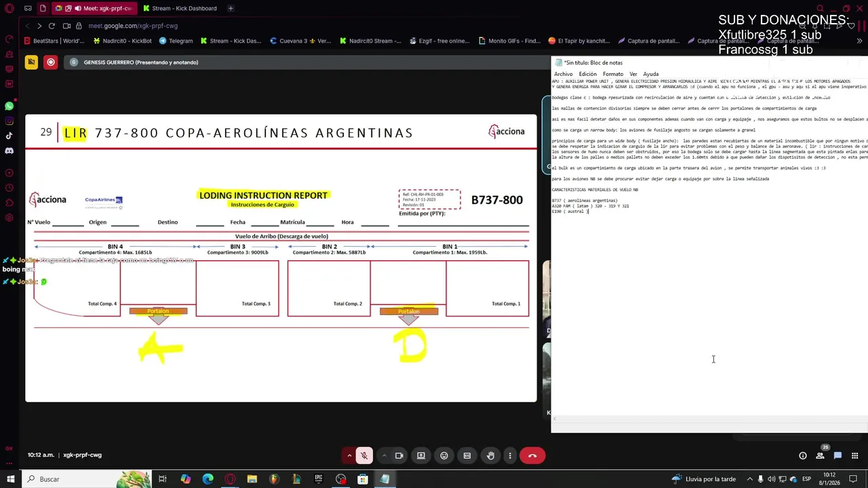Open Telegram bookmark

point(176,41)
